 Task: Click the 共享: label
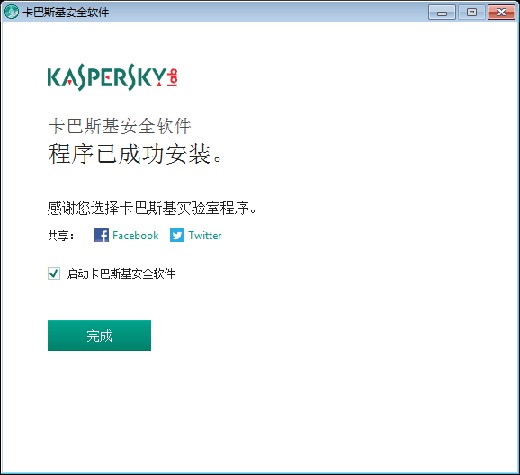tap(61, 235)
